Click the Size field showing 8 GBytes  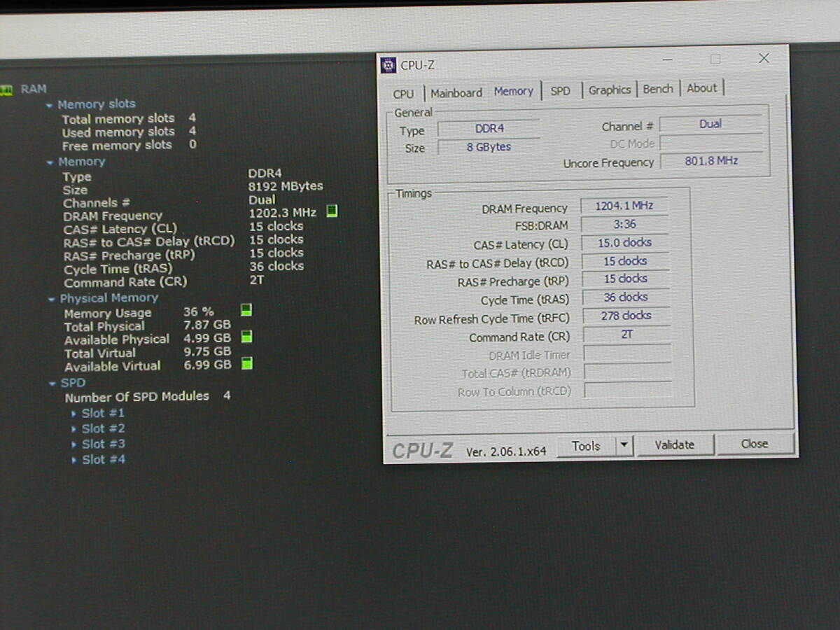[489, 147]
